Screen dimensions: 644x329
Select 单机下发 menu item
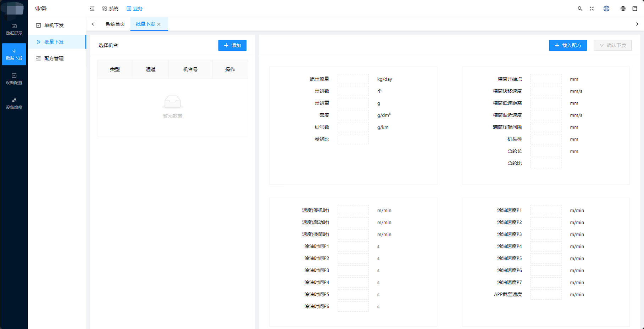(54, 25)
